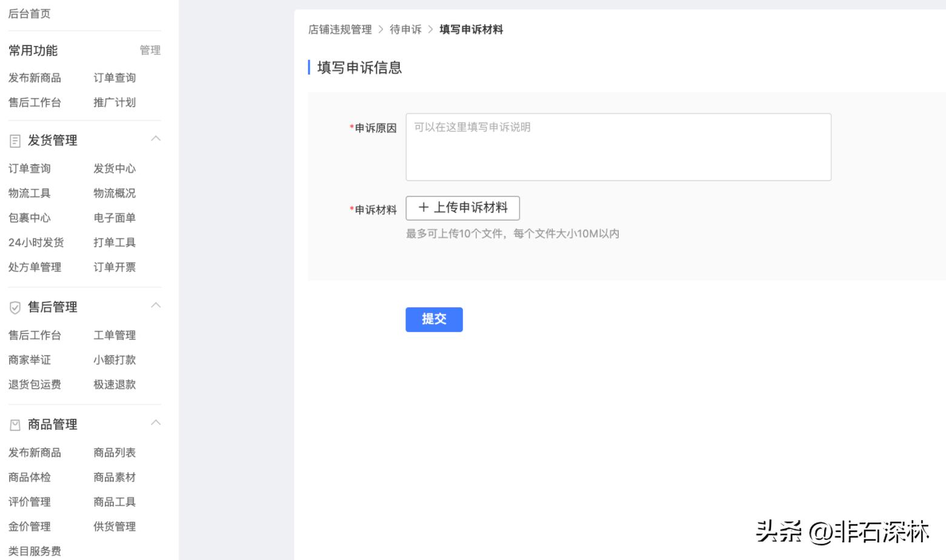This screenshot has height=560, width=946.
Task: Open the 极速退款 page
Action: coord(115,384)
